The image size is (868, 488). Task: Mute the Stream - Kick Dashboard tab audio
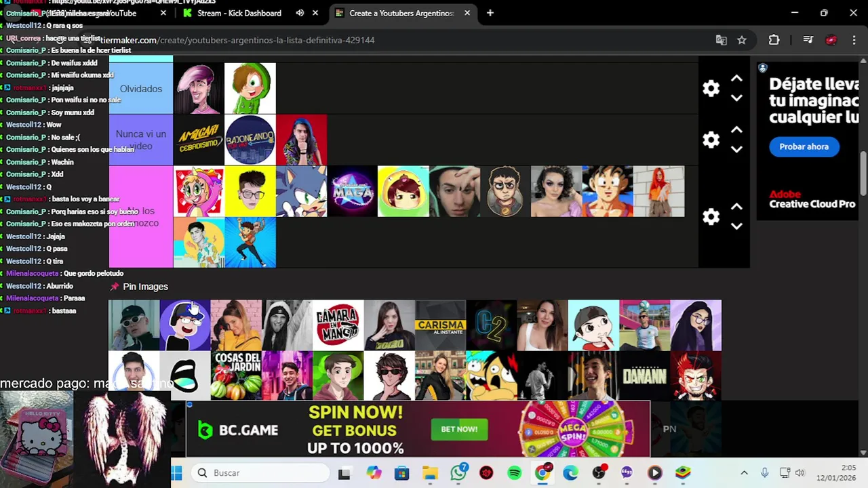point(300,13)
